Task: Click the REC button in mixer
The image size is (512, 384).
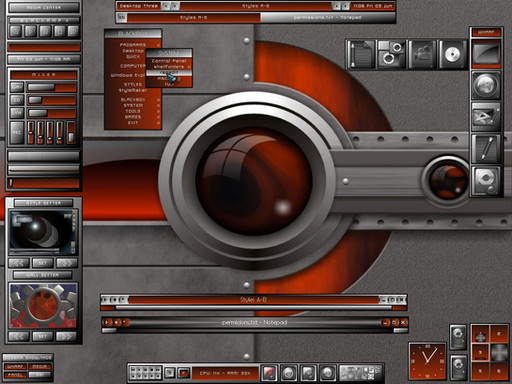Action: coord(17,133)
